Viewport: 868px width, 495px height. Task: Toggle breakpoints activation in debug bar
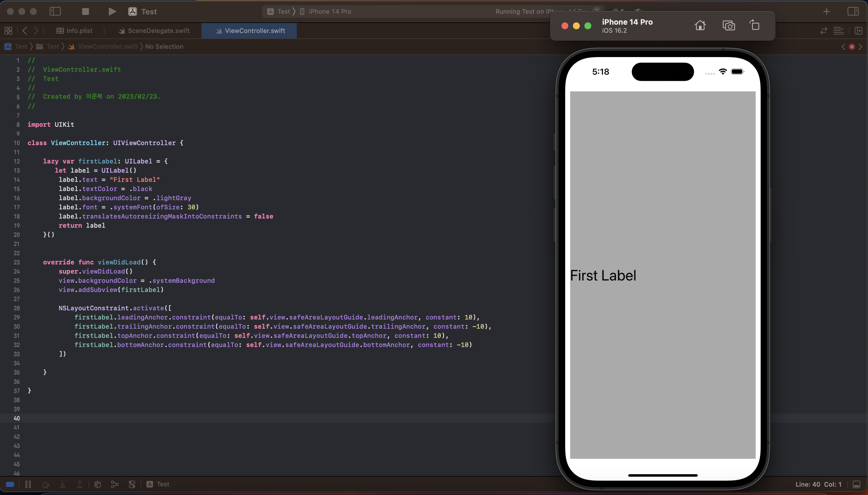pos(10,484)
